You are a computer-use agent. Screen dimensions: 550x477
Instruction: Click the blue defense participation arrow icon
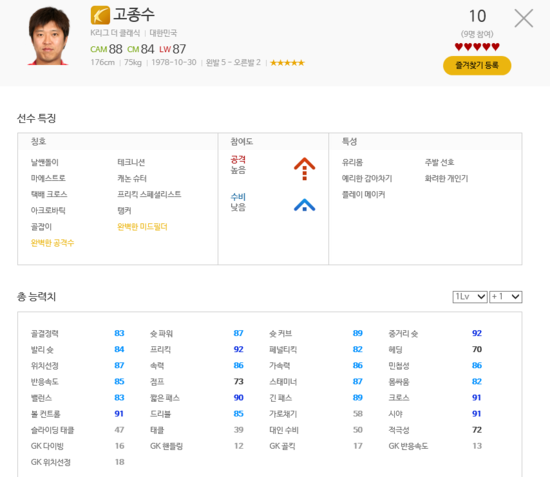[x=304, y=205]
